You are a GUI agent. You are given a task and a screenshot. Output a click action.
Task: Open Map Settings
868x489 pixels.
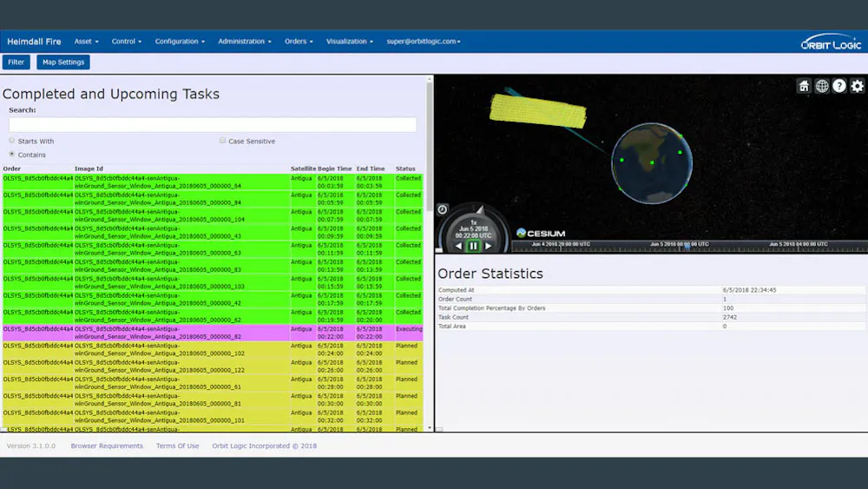click(63, 62)
